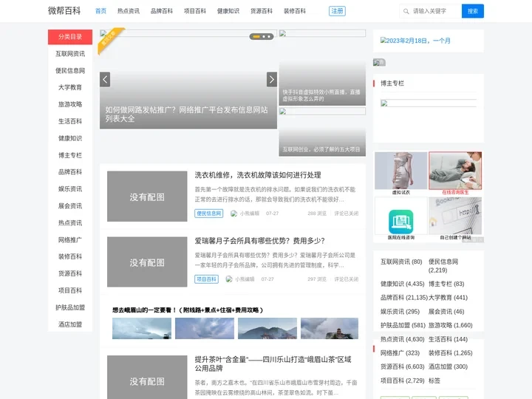The image size is (532, 399).
Task: Click author avatar on 爱瑞馨月子会所 article
Action: click(229, 279)
